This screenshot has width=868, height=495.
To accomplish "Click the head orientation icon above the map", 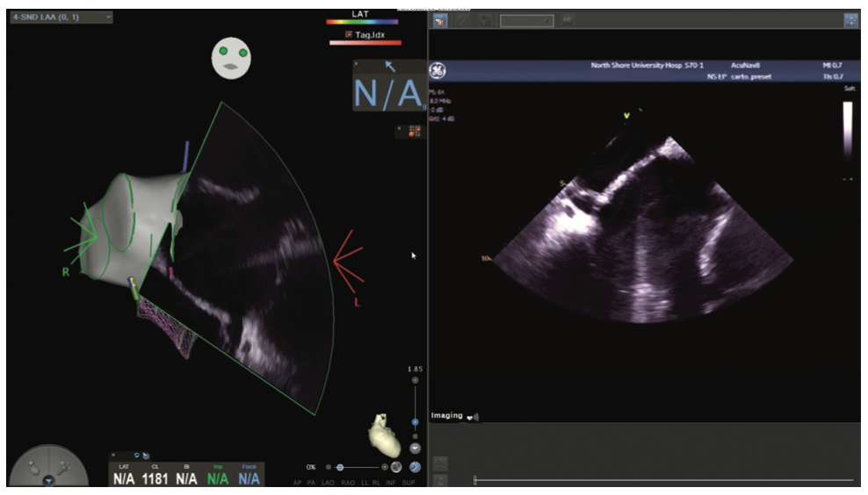I will pyautogui.click(x=231, y=58).
